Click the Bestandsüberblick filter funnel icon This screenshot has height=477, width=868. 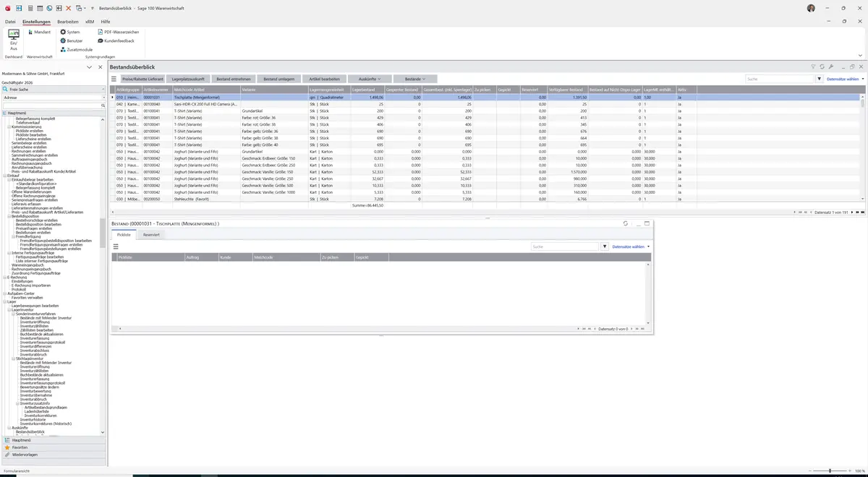813,66
